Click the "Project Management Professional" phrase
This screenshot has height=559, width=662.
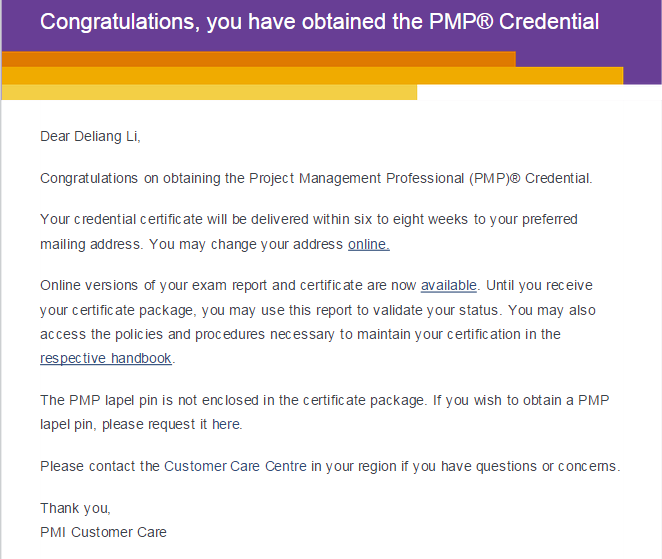click(x=356, y=179)
